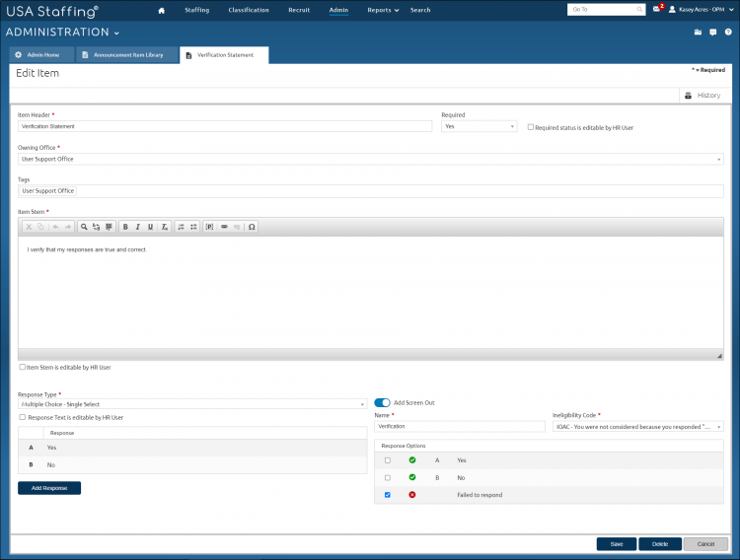Click the search magnifier in Go To box
The width and height of the screenshot is (740, 560).
tap(639, 10)
